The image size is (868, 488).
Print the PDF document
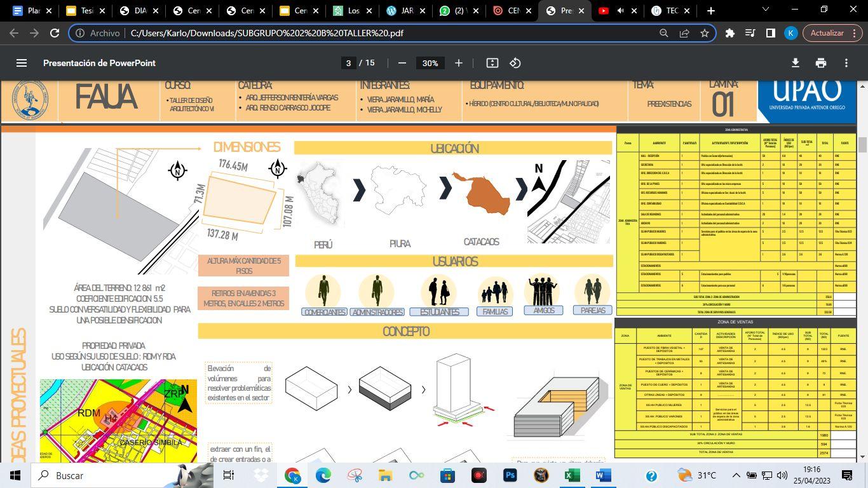[x=821, y=63]
